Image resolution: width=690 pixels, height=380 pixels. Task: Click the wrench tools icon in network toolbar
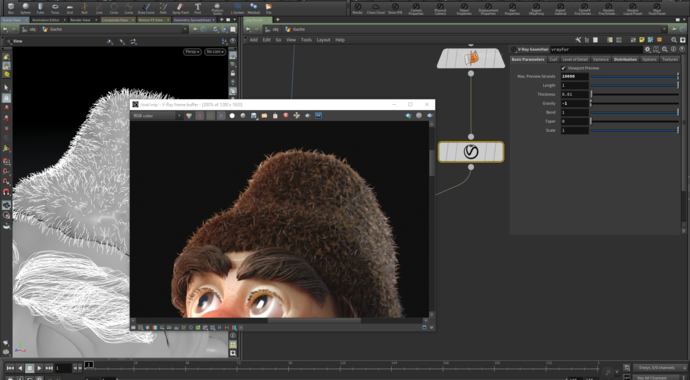[x=579, y=40]
